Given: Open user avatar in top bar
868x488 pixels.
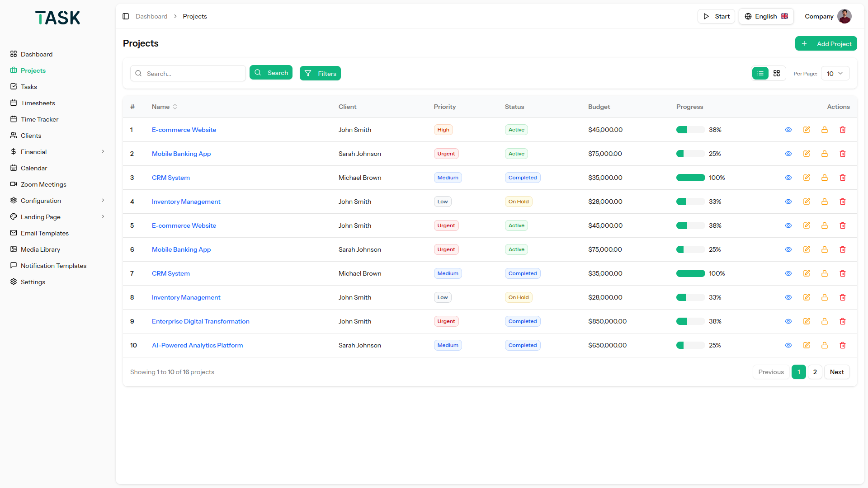Looking at the screenshot, I should tap(844, 16).
